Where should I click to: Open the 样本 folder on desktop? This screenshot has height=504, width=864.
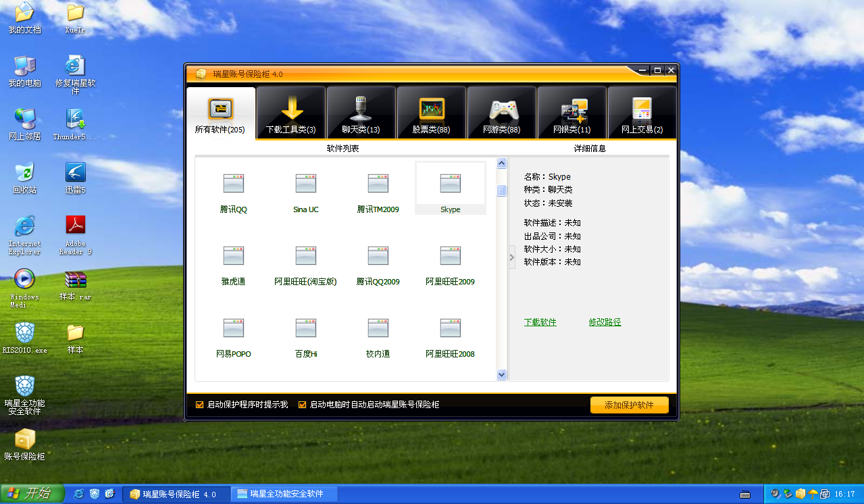(75, 338)
